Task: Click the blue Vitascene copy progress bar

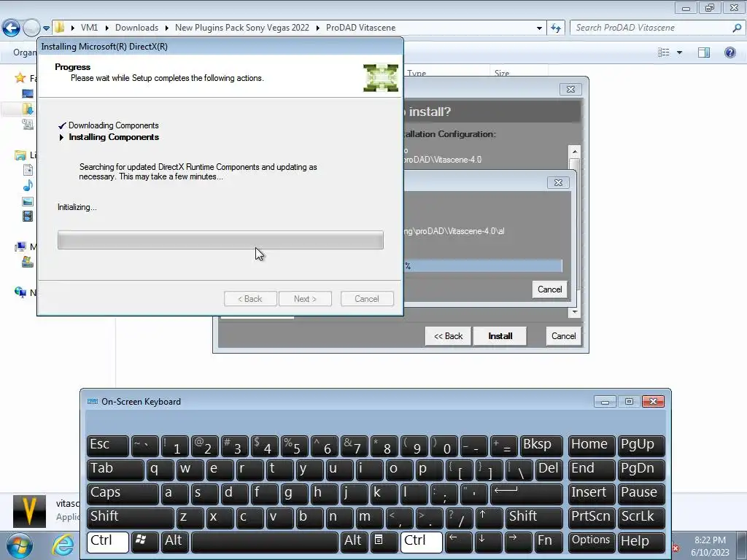Action: click(x=483, y=265)
